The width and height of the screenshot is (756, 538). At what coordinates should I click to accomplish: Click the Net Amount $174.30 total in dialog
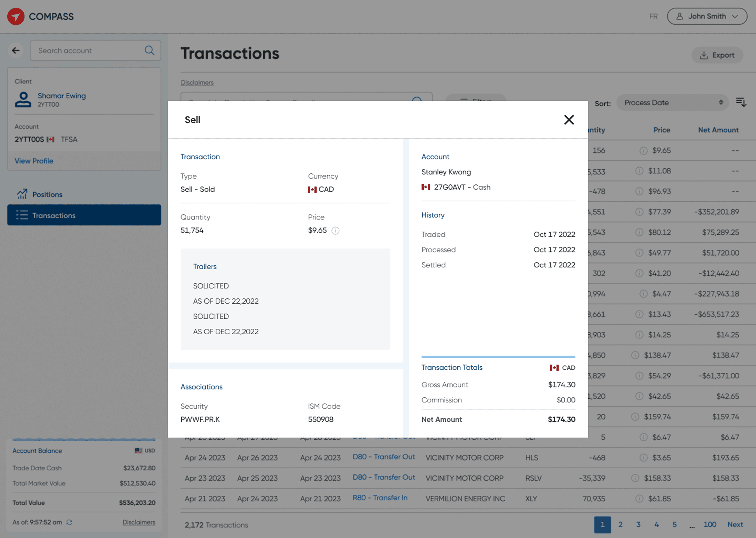click(x=561, y=420)
